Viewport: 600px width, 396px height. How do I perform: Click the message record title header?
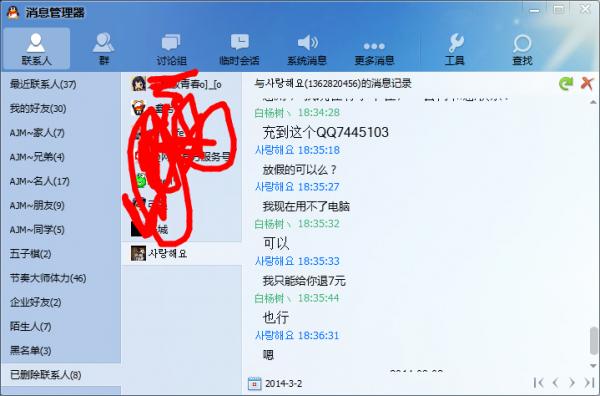coord(333,83)
